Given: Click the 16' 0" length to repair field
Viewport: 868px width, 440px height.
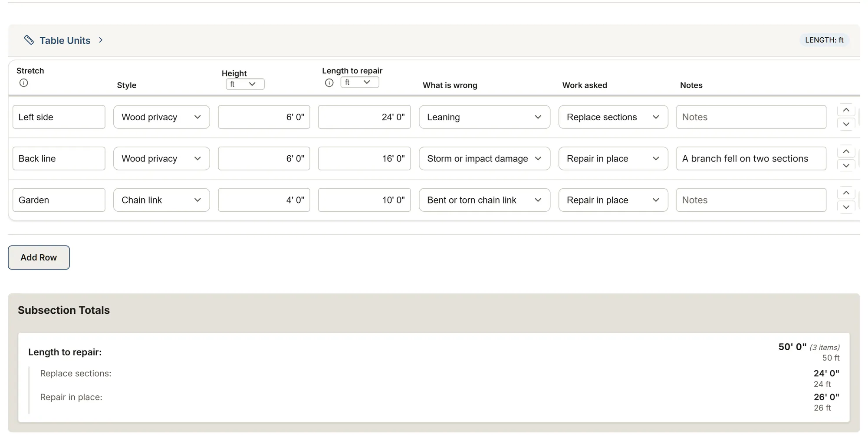Looking at the screenshot, I should [364, 158].
